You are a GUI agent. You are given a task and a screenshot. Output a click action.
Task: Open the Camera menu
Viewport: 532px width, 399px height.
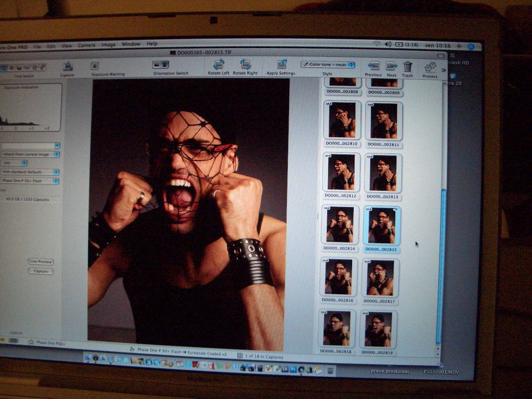pyautogui.click(x=86, y=45)
